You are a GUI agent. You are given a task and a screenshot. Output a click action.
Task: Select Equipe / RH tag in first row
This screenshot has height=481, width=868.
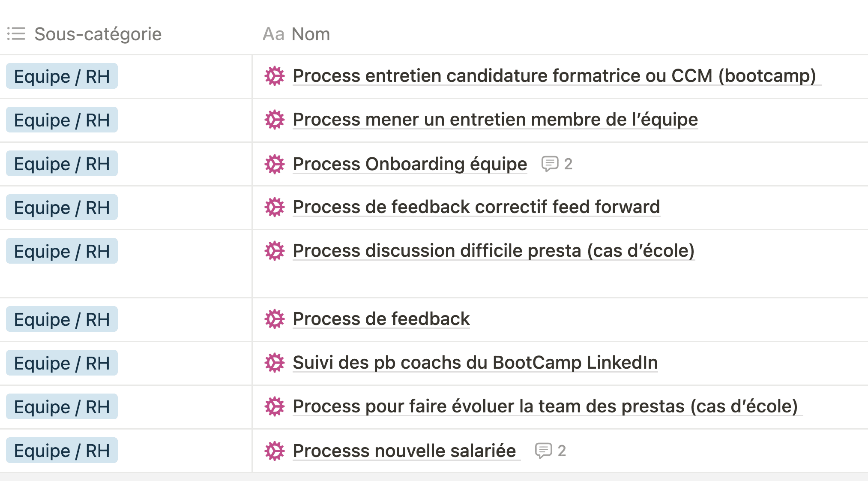[x=62, y=76]
